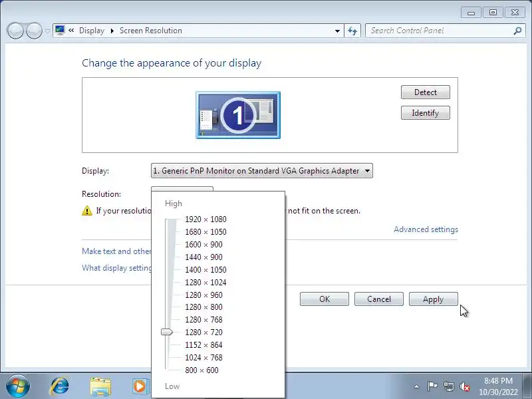Select 1600 × 900 resolution
Screen dimensions: 532x399
203,245
